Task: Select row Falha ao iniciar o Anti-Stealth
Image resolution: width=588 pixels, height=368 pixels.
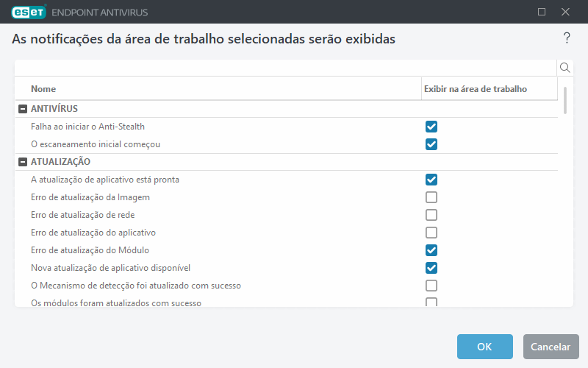Action: (287, 127)
